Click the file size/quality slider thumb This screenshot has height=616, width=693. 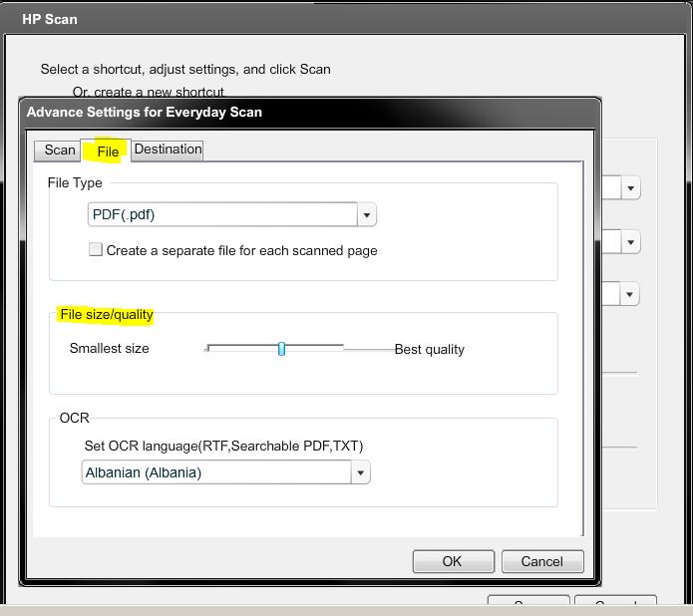click(281, 349)
